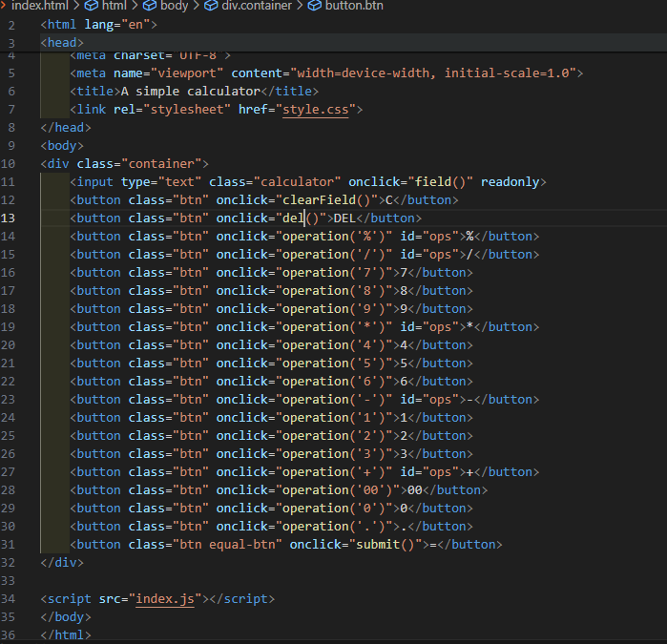Click the "viewport" meta name value
The width and height of the screenshot is (667, 644).
click(x=187, y=73)
